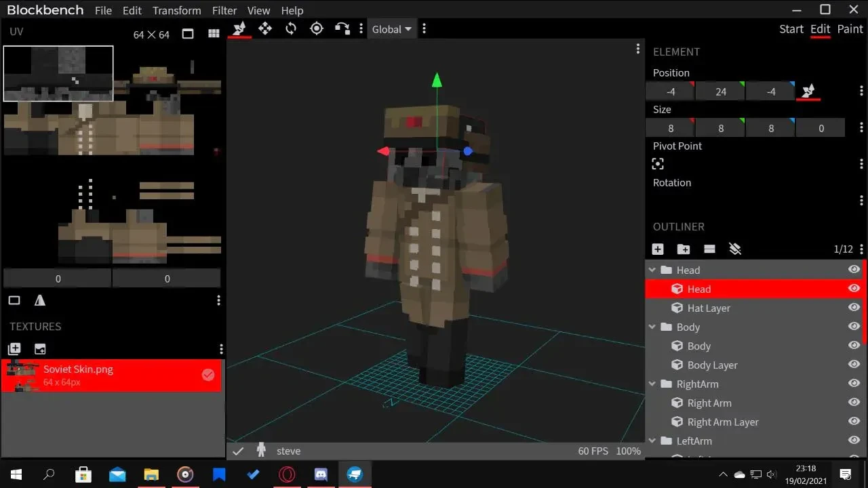This screenshot has height=488, width=868.
Task: Toggle visibility of Right Arm Layer
Action: [x=854, y=422]
